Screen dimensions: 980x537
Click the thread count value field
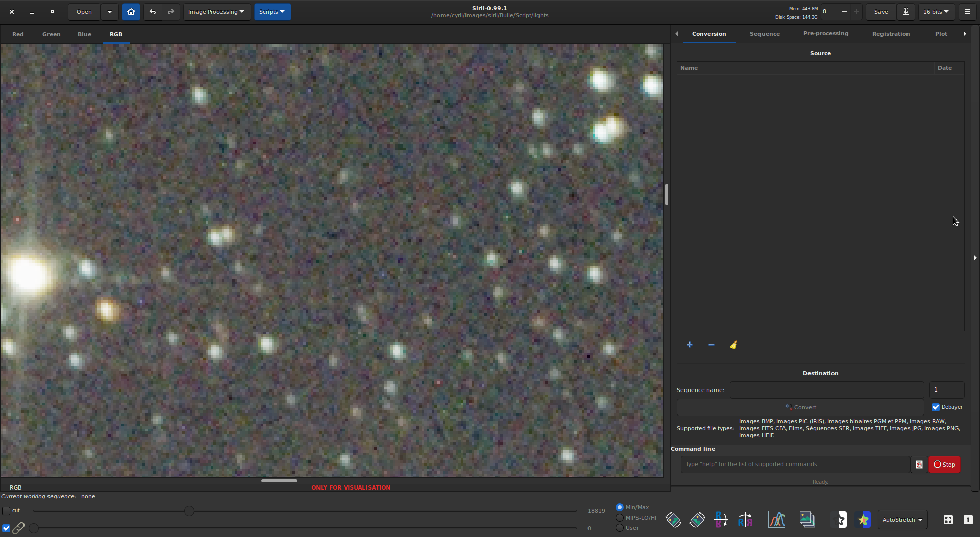829,12
